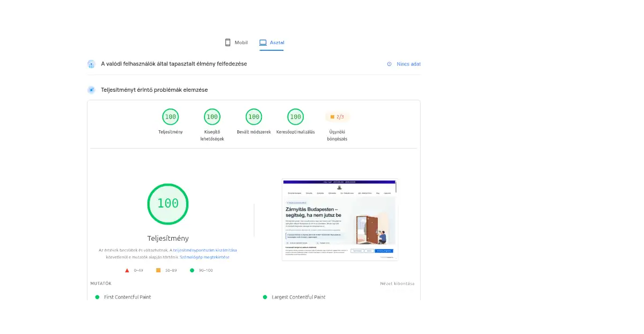The width and height of the screenshot is (644, 334).
Task: Click the orange square 50–89 legend icon
Action: pos(158,270)
